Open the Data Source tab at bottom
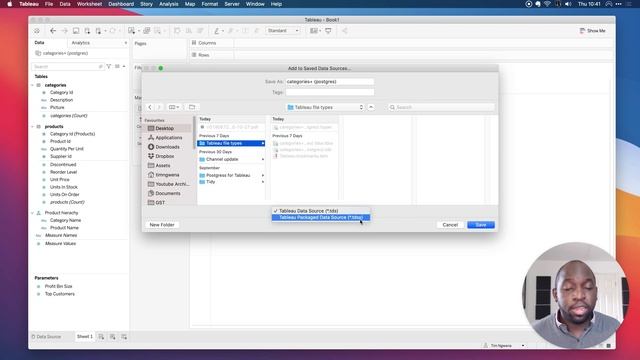 point(46,337)
